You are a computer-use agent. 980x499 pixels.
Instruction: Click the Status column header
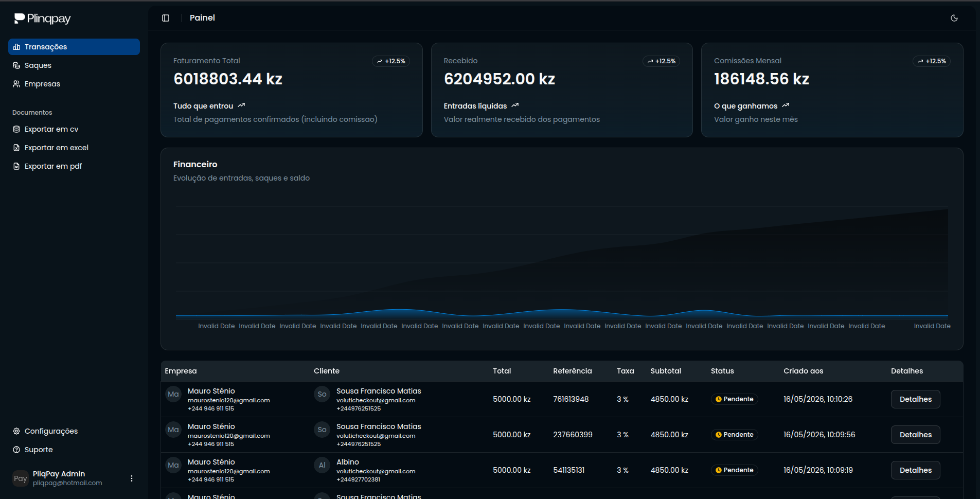click(722, 371)
